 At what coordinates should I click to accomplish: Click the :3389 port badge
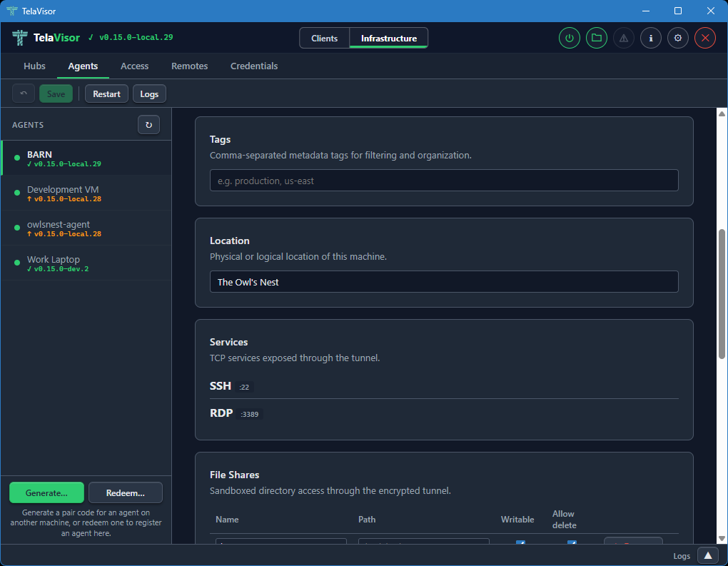click(249, 414)
